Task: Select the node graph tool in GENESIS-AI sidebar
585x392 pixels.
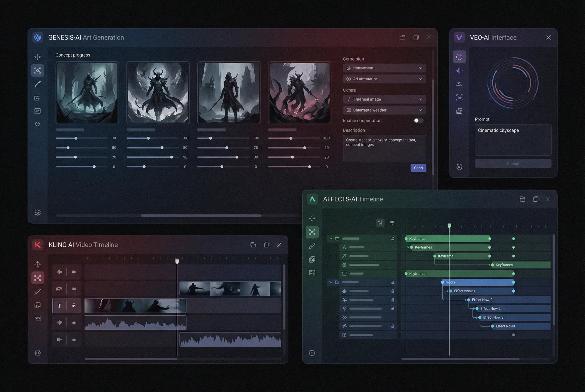Action: tap(37, 70)
